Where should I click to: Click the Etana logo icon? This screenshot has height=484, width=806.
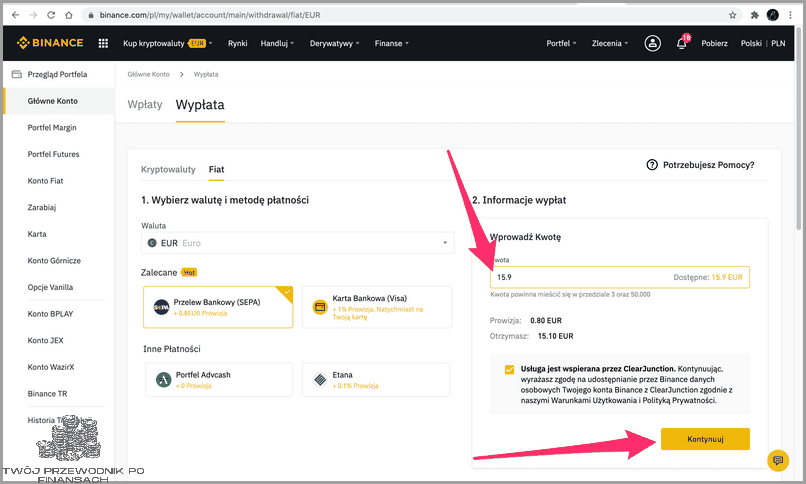(320, 380)
